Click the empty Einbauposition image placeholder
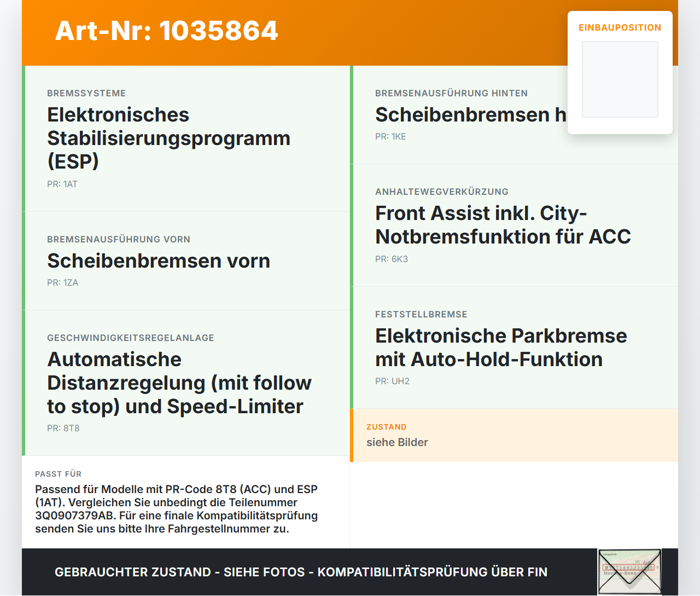This screenshot has width=700, height=596. (x=620, y=79)
